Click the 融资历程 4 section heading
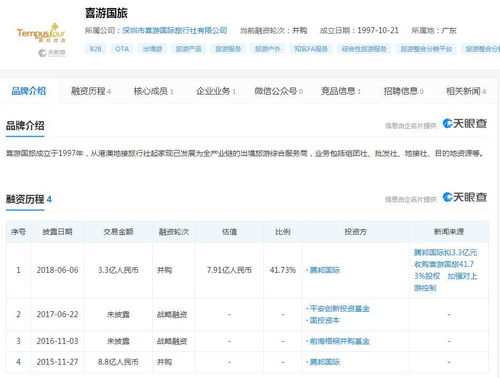The height and width of the screenshot is (378, 500). click(x=29, y=199)
